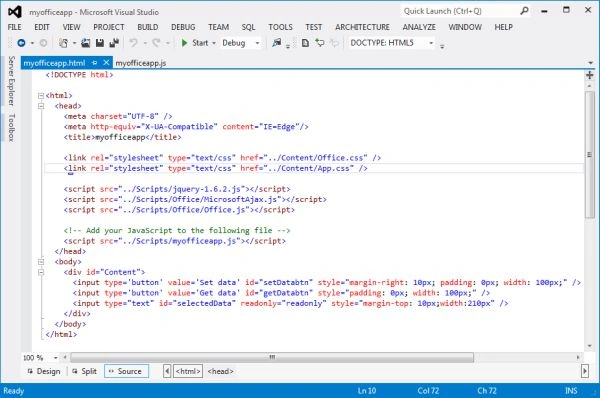
Task: Click the document icon before DOCTYPE combo
Action: coord(305,43)
